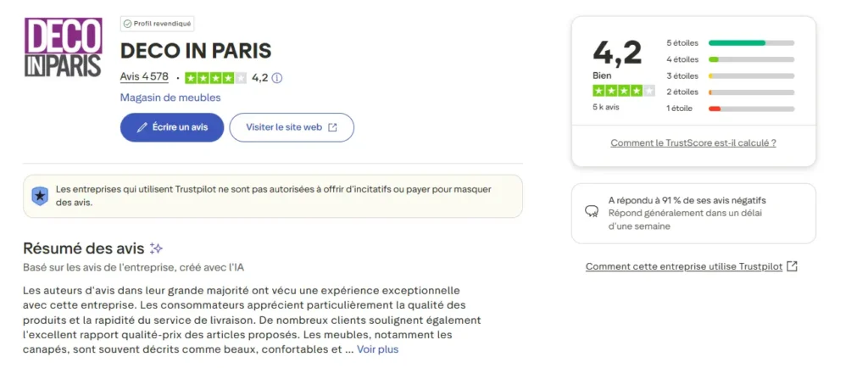This screenshot has height=368, width=868.
Task: Open external icon next to Comment cette entreprise
Action: 792,266
